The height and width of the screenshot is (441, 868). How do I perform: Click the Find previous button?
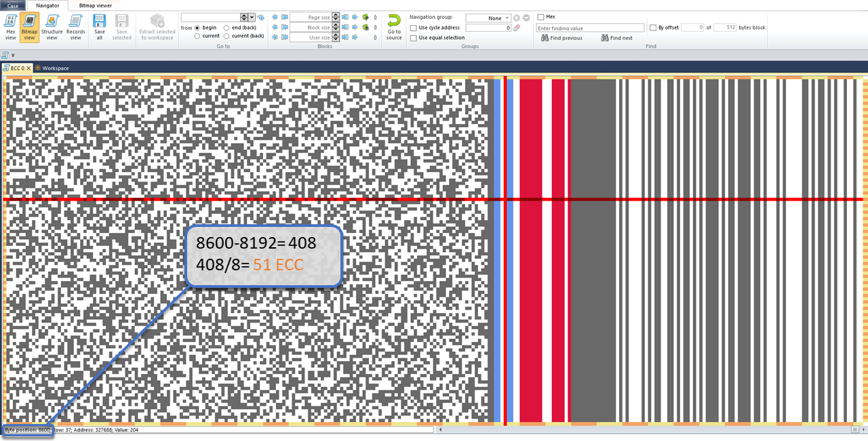561,38
